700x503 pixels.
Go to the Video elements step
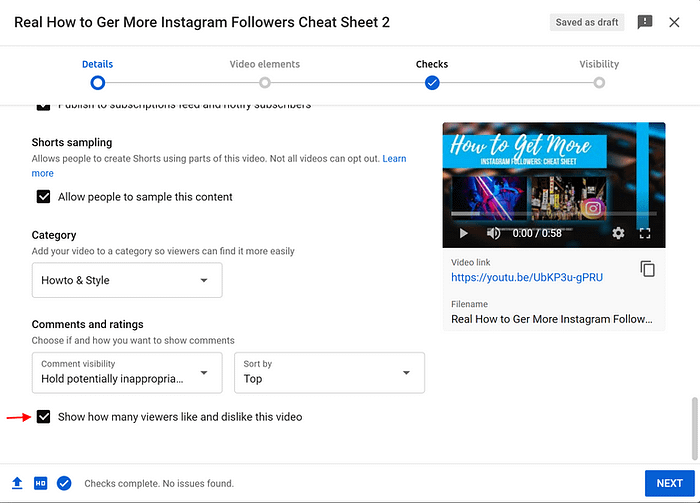265,72
